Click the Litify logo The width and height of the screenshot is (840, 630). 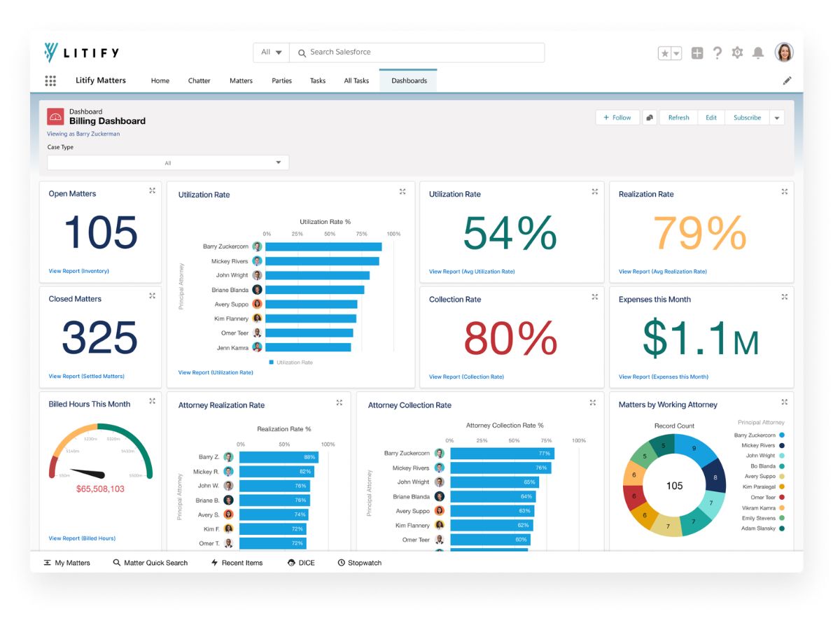82,52
